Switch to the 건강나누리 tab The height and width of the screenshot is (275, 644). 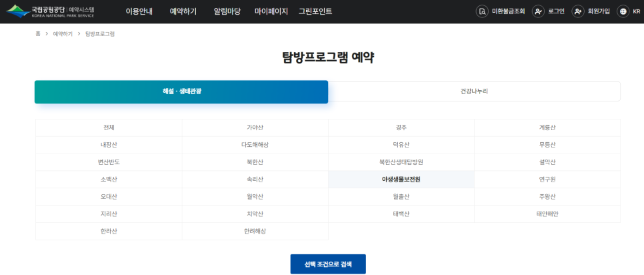[x=474, y=91]
